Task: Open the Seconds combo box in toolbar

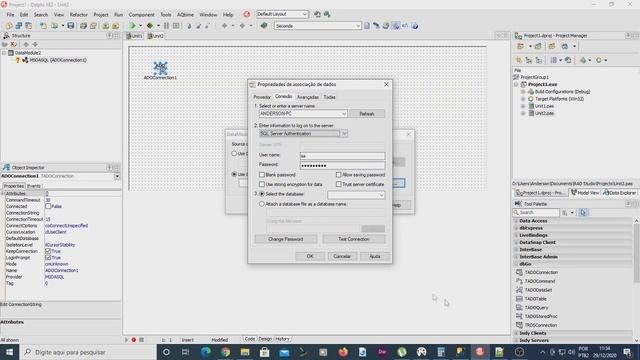Action: 358,26
